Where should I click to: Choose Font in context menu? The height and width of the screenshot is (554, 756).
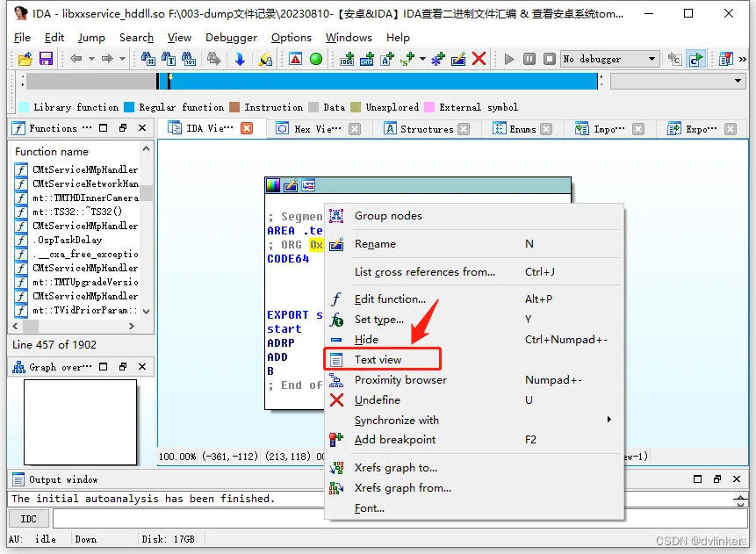click(x=370, y=508)
